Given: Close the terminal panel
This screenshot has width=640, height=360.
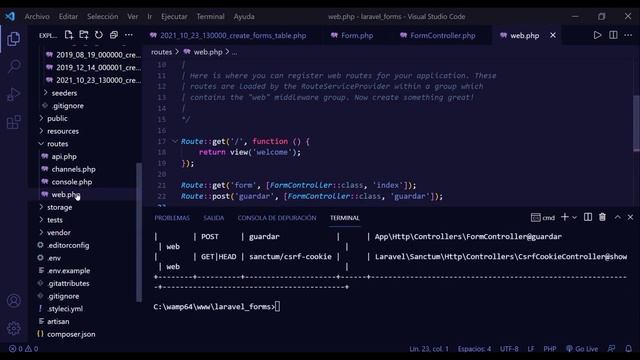Looking at the screenshot, I should (630, 217).
